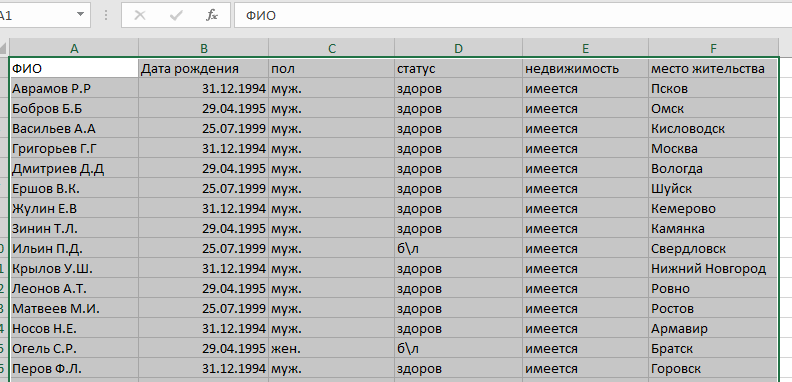Select the cell Крылов У.Ш.
The image size is (792, 382).
pos(74,268)
